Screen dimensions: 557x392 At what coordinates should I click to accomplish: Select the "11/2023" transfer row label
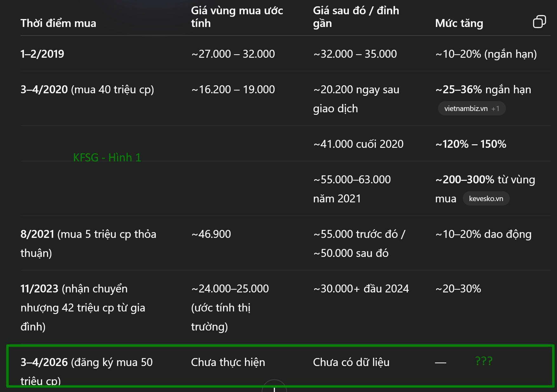coord(39,289)
